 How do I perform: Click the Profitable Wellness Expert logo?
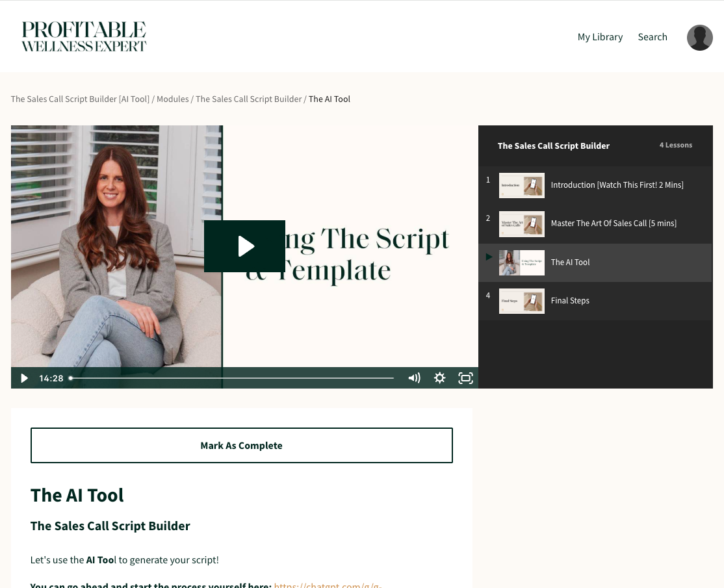[84, 37]
